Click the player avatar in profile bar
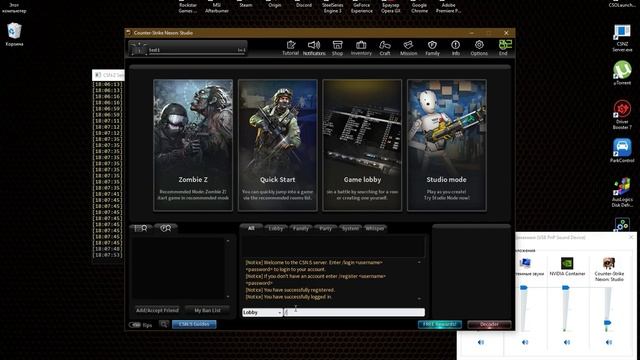Viewport: 640px width, 360px height. pos(138,49)
